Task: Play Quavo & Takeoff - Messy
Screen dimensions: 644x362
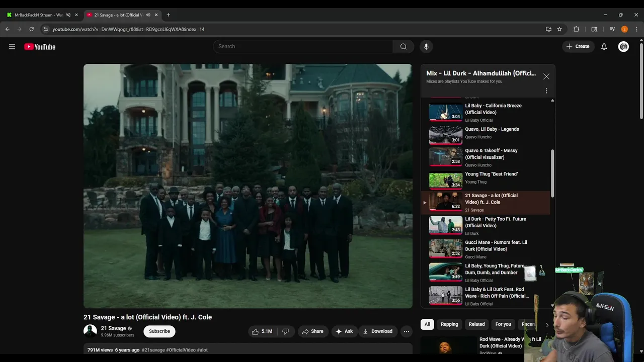Action: click(486, 157)
